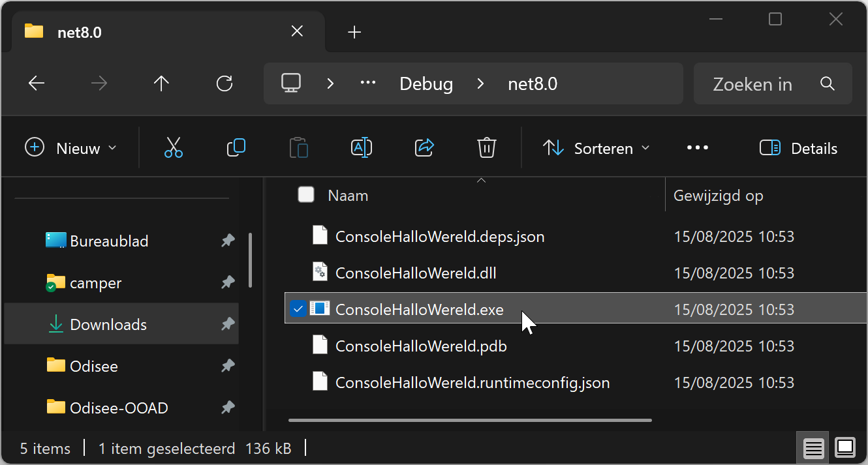This screenshot has width=868, height=465.
Task: Tick the select-all checkbox beside Naam
Action: [306, 194]
